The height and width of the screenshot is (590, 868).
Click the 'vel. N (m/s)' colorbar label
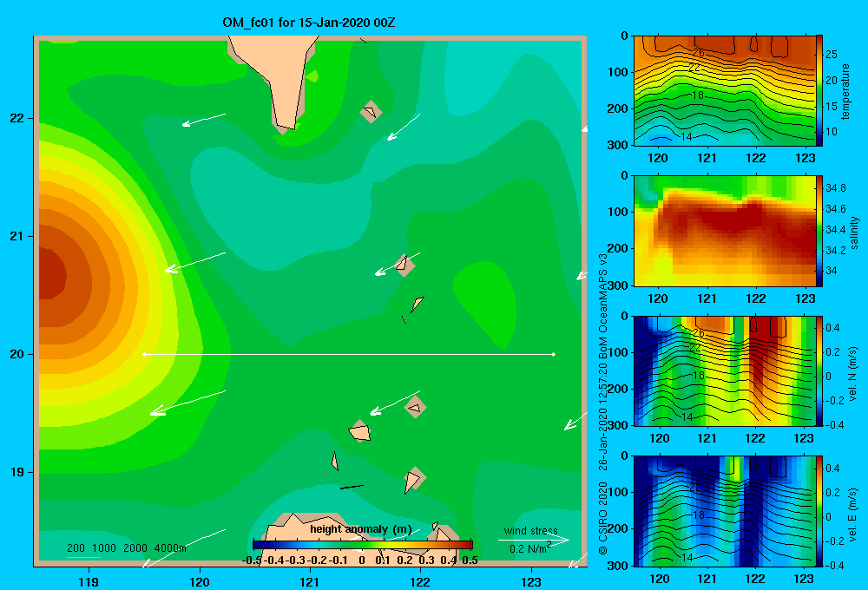[x=852, y=374]
